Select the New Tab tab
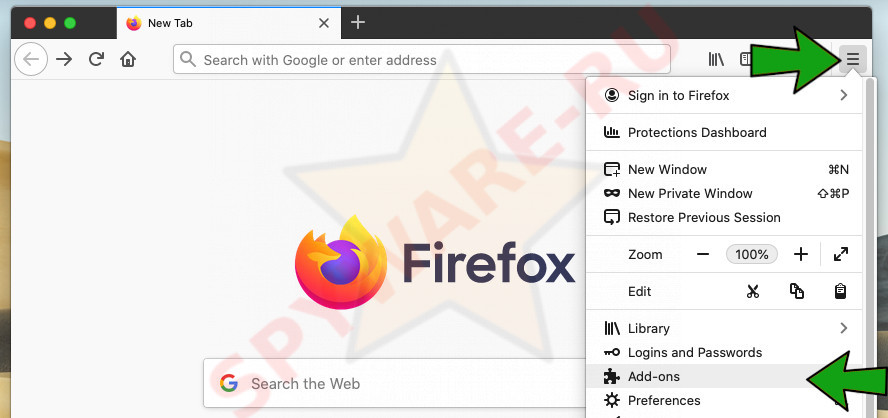This screenshot has height=418, width=888. click(229, 23)
